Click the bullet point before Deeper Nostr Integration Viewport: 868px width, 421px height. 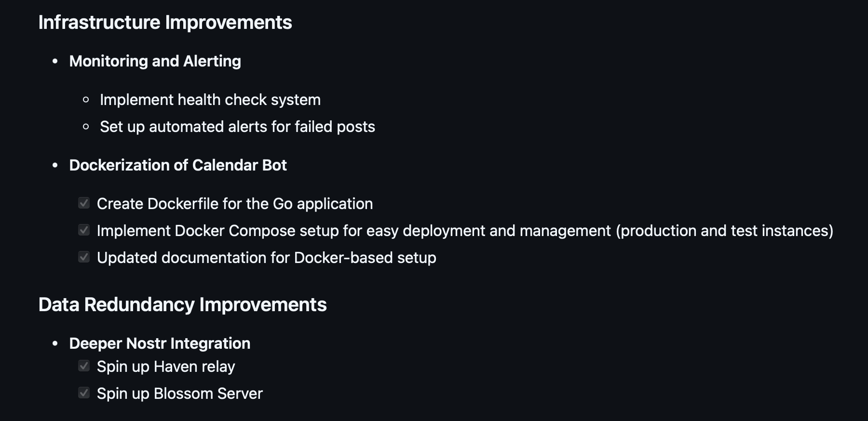point(55,343)
